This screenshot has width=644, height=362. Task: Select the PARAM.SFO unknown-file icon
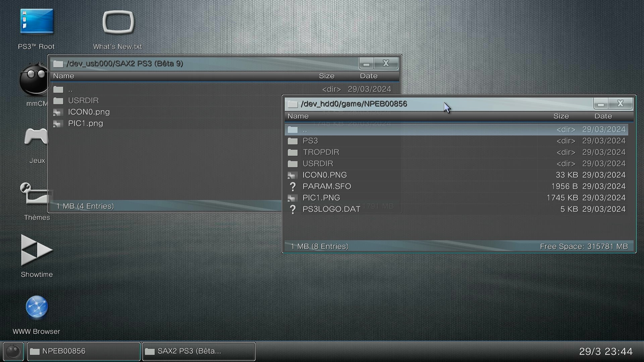tap(292, 186)
